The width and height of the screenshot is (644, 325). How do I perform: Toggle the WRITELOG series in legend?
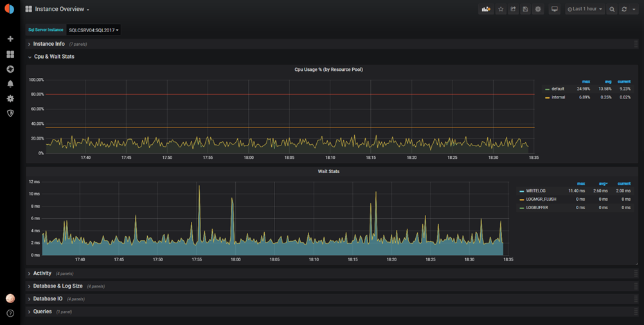[x=535, y=191]
